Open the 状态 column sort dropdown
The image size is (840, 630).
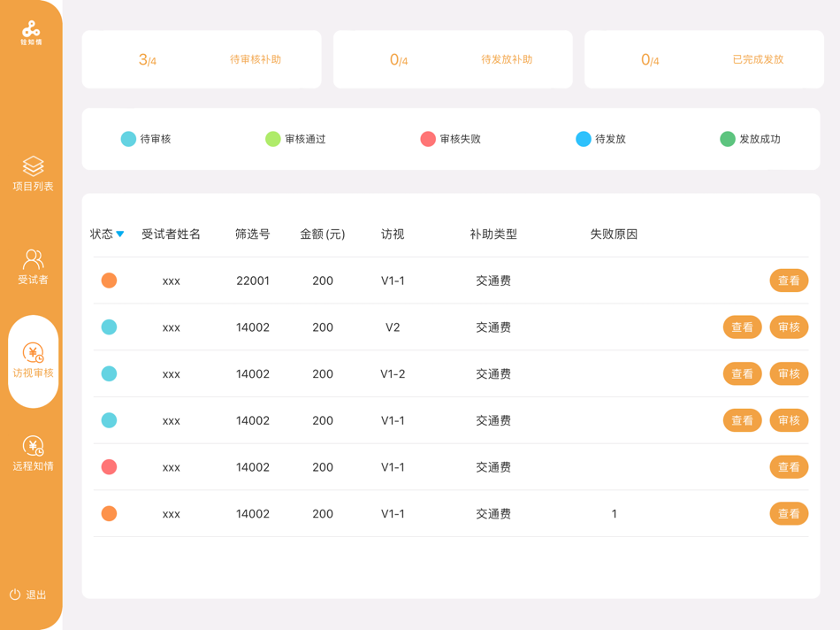pos(122,234)
